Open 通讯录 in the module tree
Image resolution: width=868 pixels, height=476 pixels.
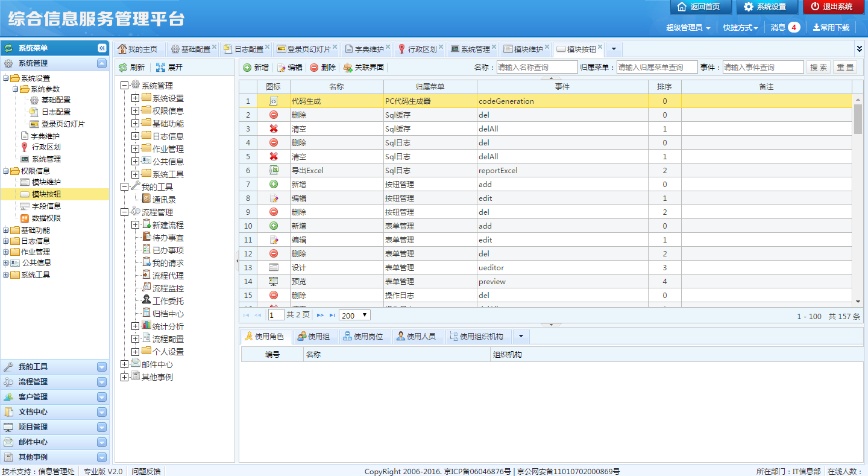pos(164,200)
